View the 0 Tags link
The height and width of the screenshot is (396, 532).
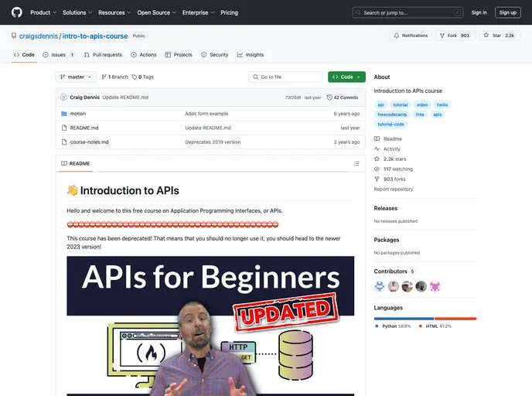tap(143, 77)
